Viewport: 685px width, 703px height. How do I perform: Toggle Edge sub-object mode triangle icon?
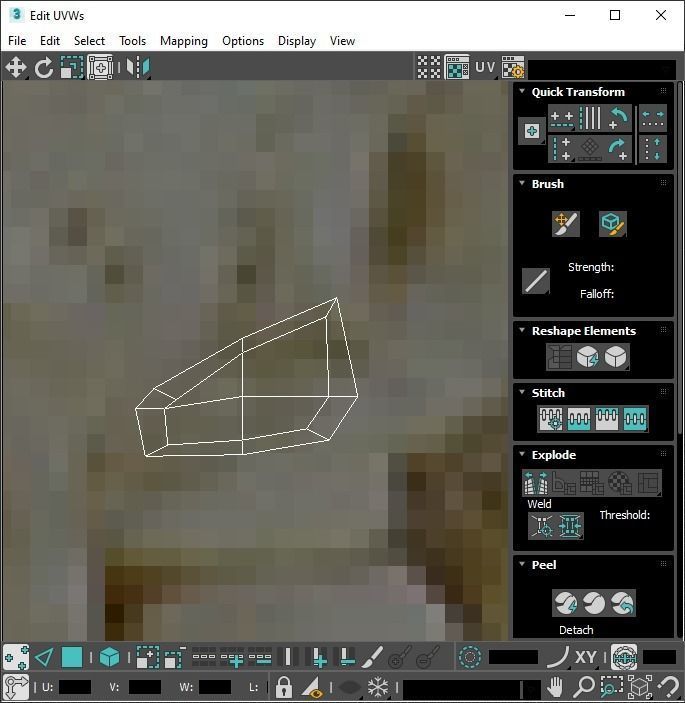coord(44,658)
